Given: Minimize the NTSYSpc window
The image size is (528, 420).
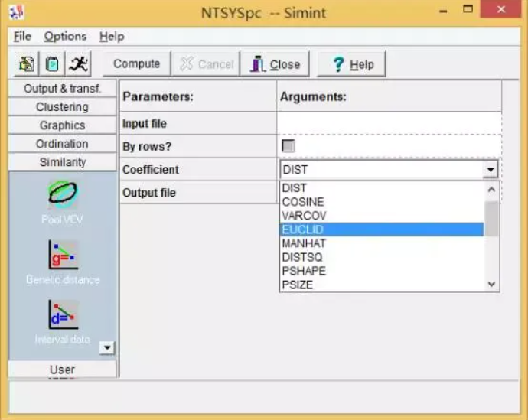Looking at the screenshot, I should coord(444,10).
